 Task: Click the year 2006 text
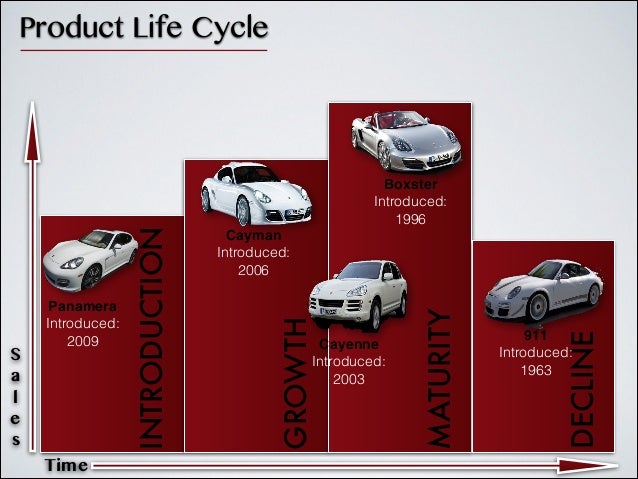pyautogui.click(x=253, y=270)
